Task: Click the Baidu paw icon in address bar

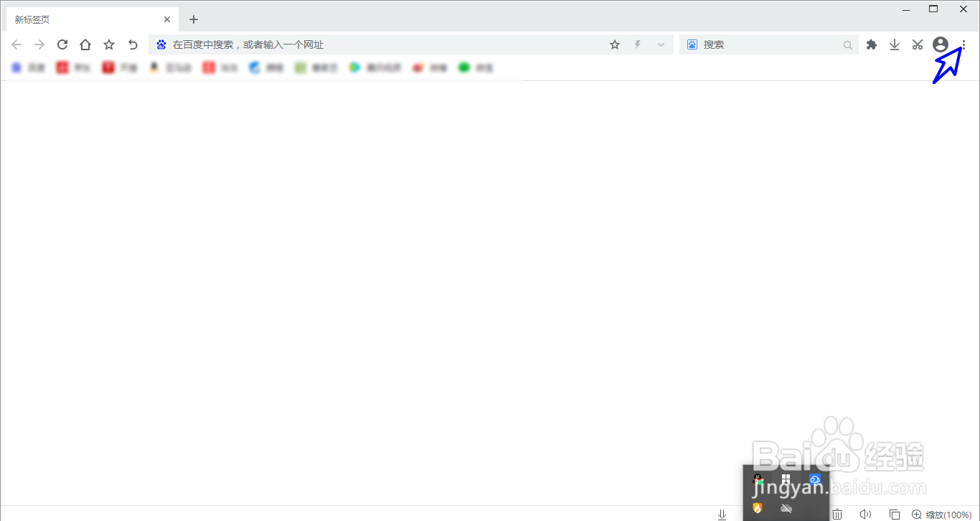Action: (161, 44)
